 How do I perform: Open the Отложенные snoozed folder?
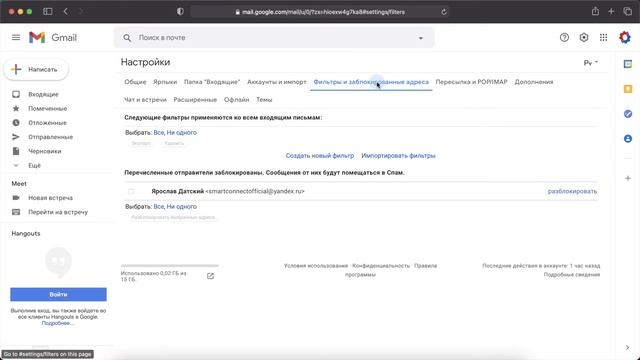[47, 123]
